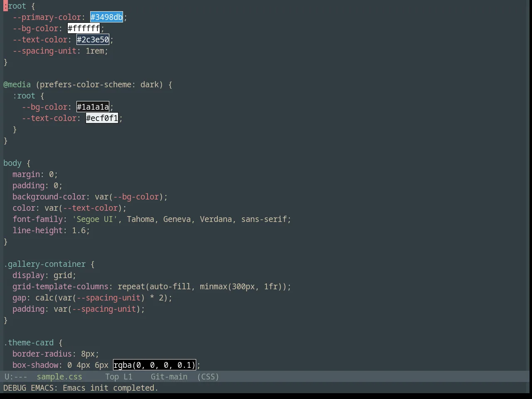
Task: Click the 'display: grid;' declaration
Action: point(44,275)
